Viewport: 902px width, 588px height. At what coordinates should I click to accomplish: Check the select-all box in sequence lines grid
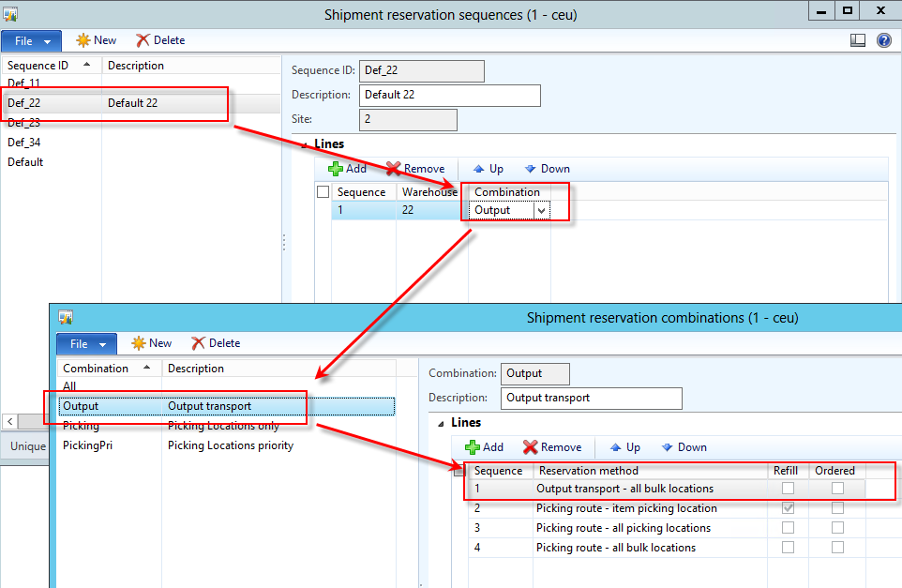323,192
